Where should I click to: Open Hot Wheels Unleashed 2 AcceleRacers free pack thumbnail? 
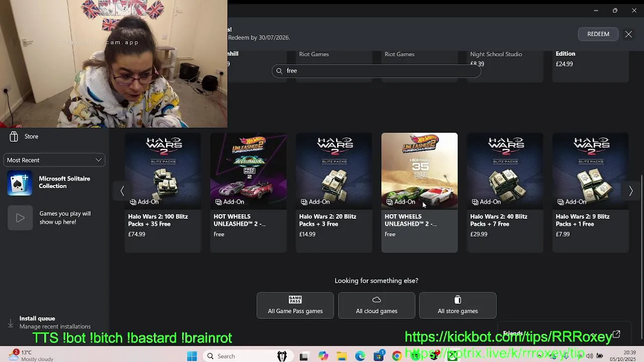pyautogui.click(x=248, y=171)
